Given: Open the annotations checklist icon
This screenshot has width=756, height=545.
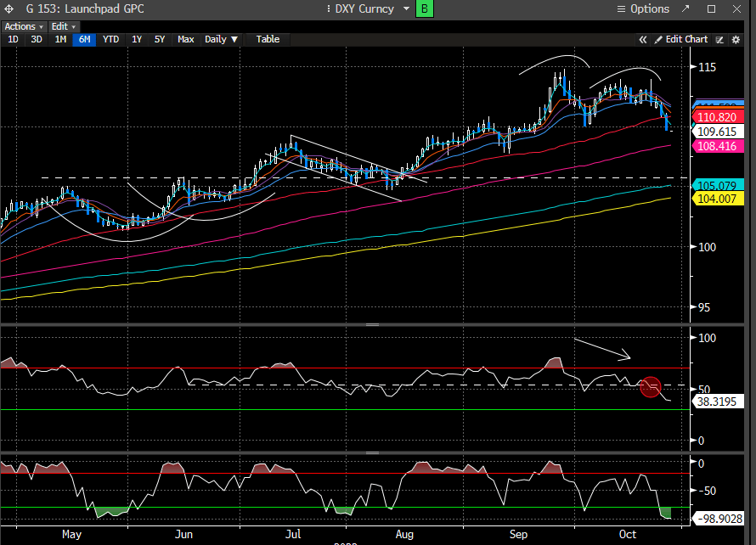Looking at the screenshot, I should point(719,39).
